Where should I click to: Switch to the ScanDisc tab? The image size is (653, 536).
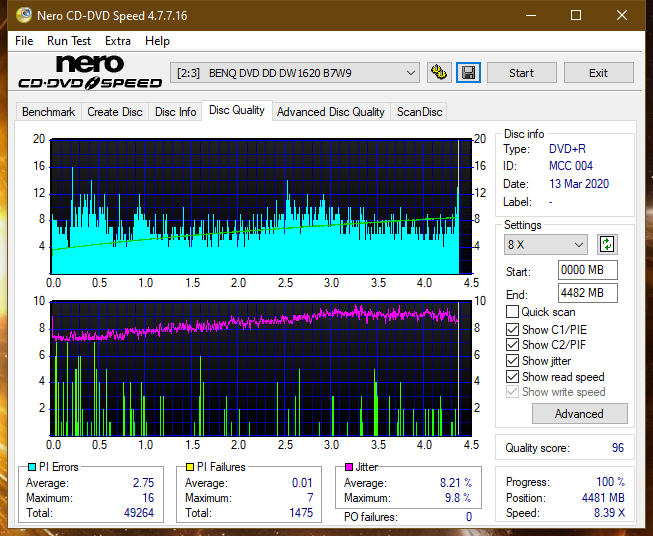tap(419, 112)
